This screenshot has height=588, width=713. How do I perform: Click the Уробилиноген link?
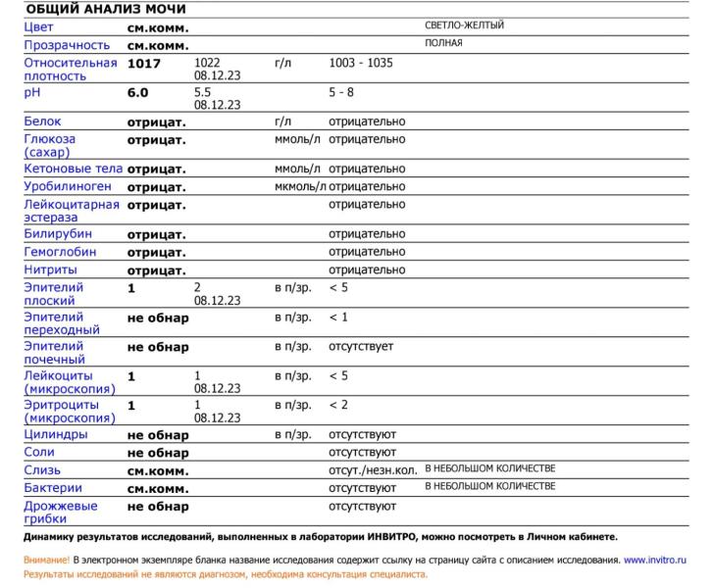click(x=68, y=186)
